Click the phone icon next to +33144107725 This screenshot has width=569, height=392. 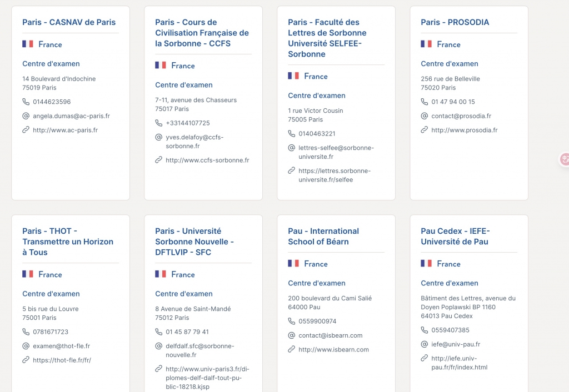point(158,123)
